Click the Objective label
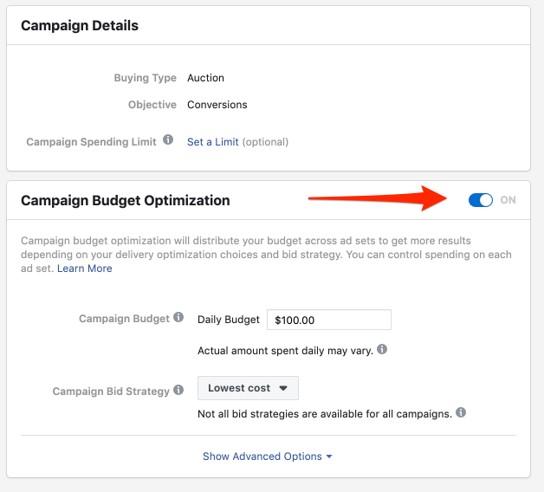Viewport: 544px width, 492px height. point(152,105)
